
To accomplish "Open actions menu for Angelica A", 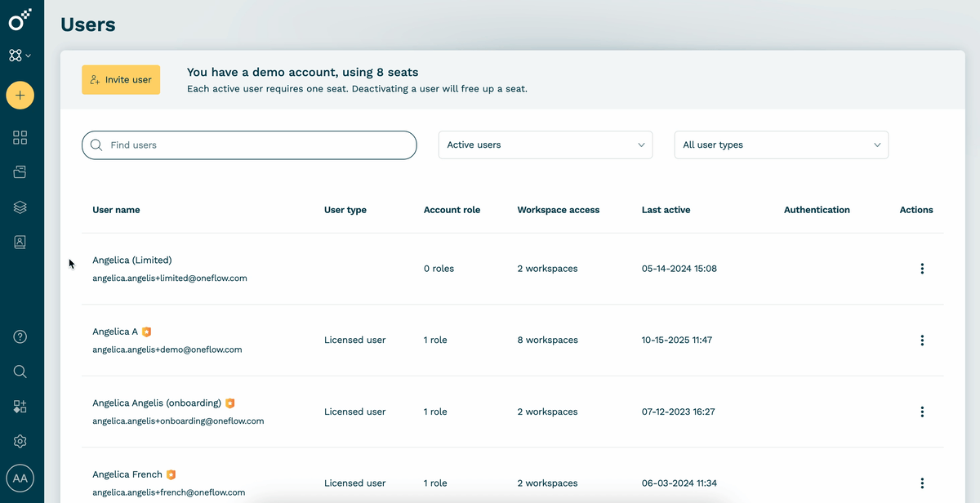I will (x=922, y=341).
